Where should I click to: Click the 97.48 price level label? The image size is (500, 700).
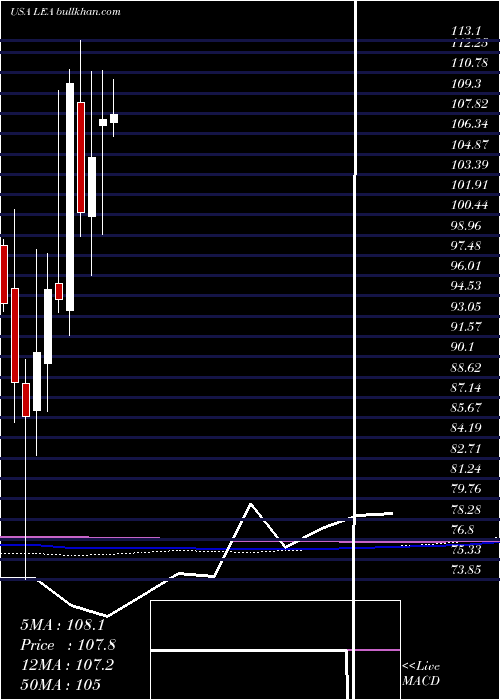tap(466, 246)
